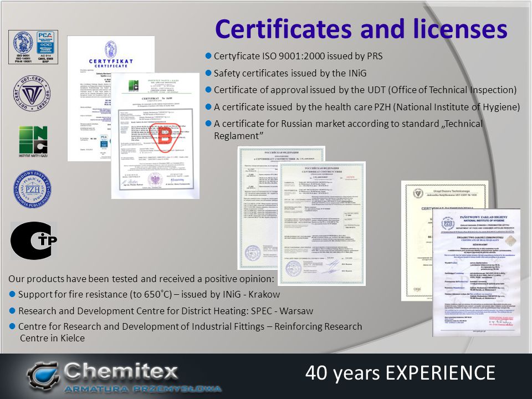Viewport: 532px width, 399px height.
Task: Click the "Chemitex" brand name
Action: (121, 371)
